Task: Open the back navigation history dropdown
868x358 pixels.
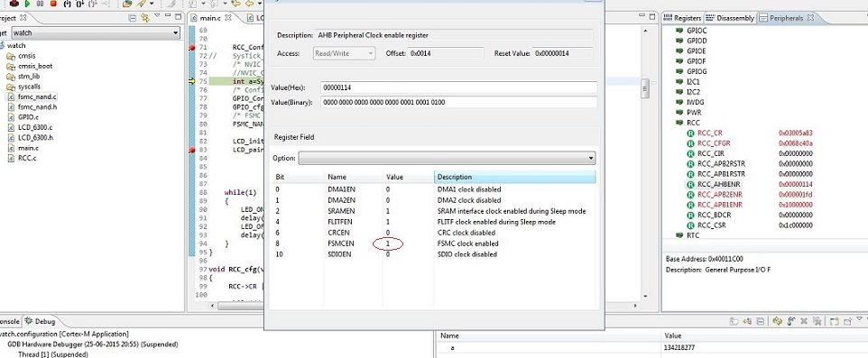Action: 260,4
